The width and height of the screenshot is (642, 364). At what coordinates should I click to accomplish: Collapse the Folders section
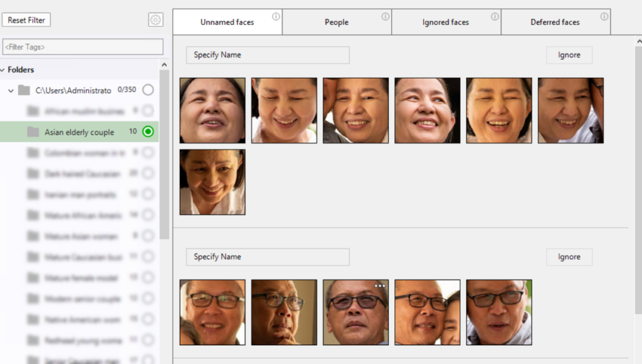pyautogui.click(x=3, y=70)
